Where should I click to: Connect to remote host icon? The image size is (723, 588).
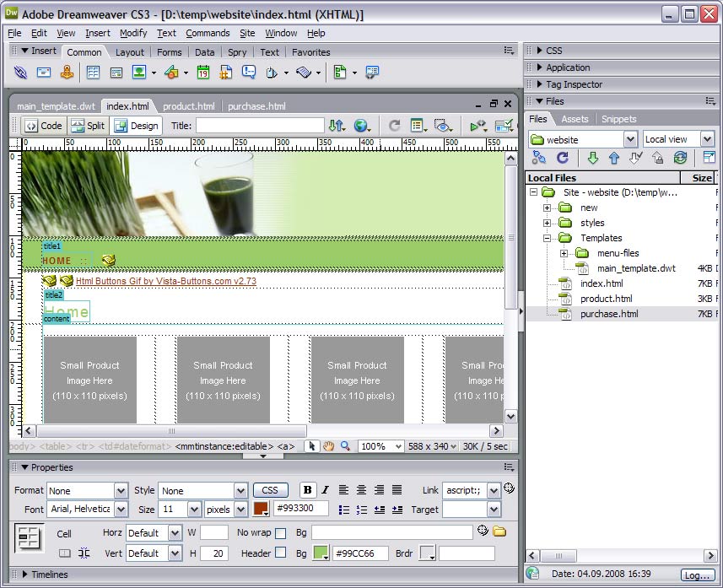tap(539, 159)
